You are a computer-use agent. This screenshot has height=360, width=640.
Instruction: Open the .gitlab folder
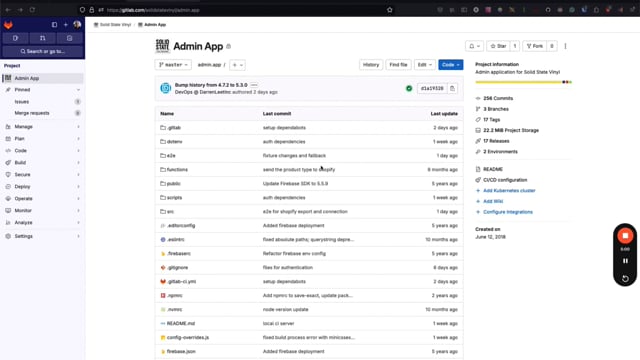[x=174, y=128]
